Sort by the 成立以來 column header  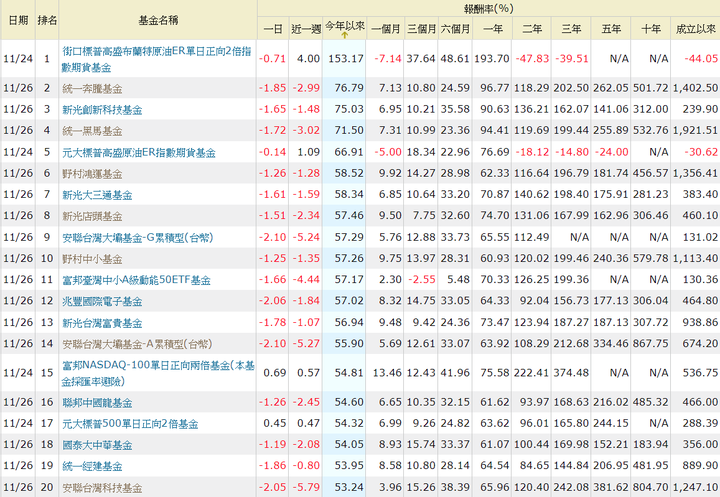696,29
